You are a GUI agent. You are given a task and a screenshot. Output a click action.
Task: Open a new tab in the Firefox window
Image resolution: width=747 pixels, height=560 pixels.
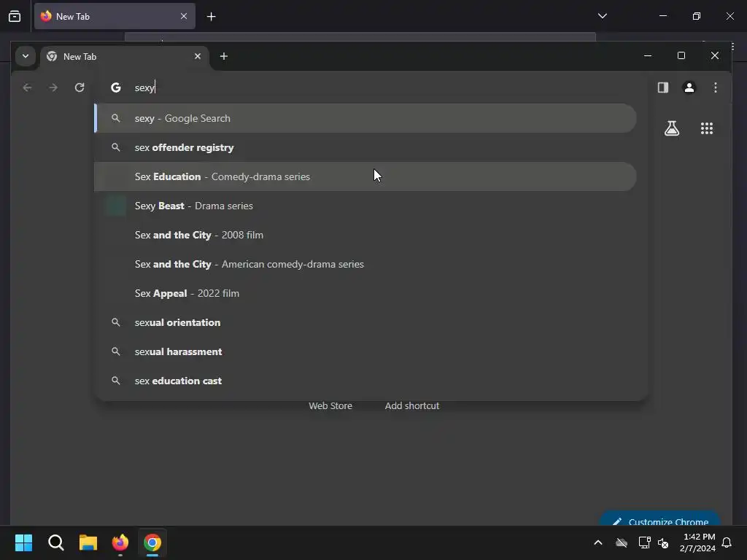coord(211,17)
